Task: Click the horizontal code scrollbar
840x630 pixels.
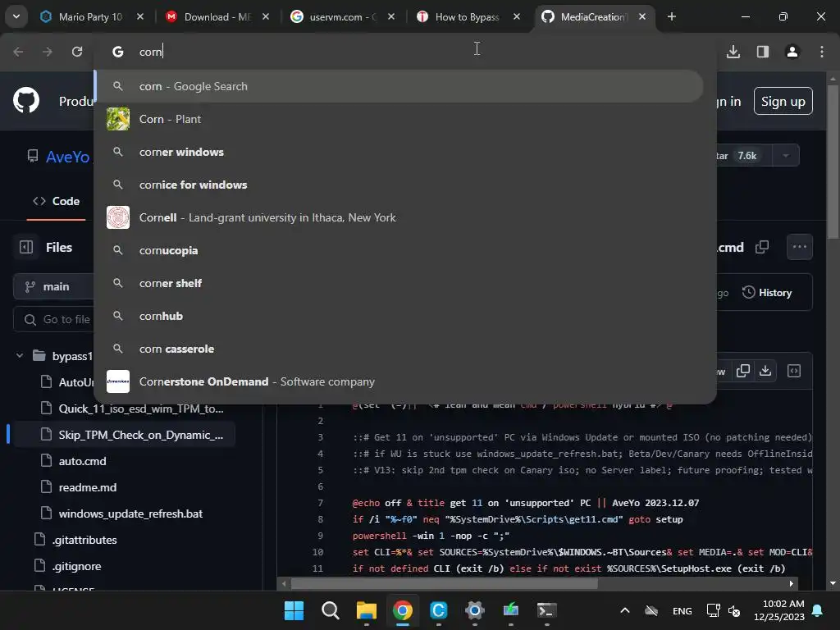Action: [444, 583]
